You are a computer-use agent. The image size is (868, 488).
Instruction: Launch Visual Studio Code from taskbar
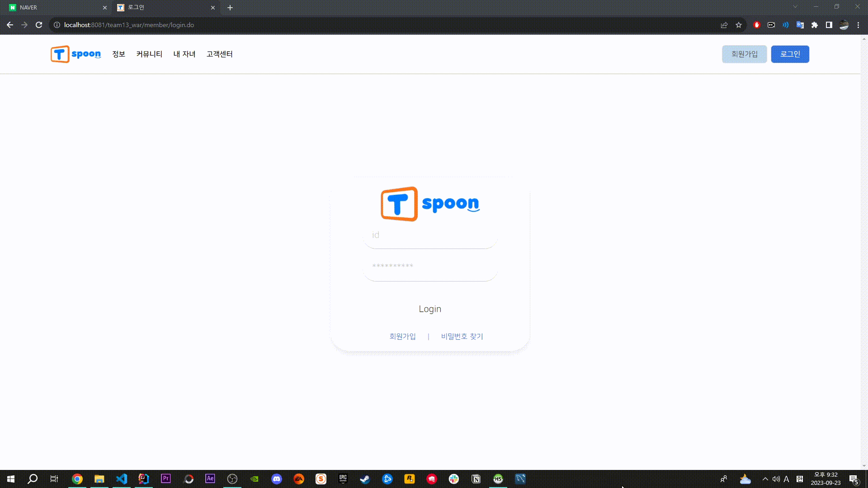pyautogui.click(x=122, y=479)
